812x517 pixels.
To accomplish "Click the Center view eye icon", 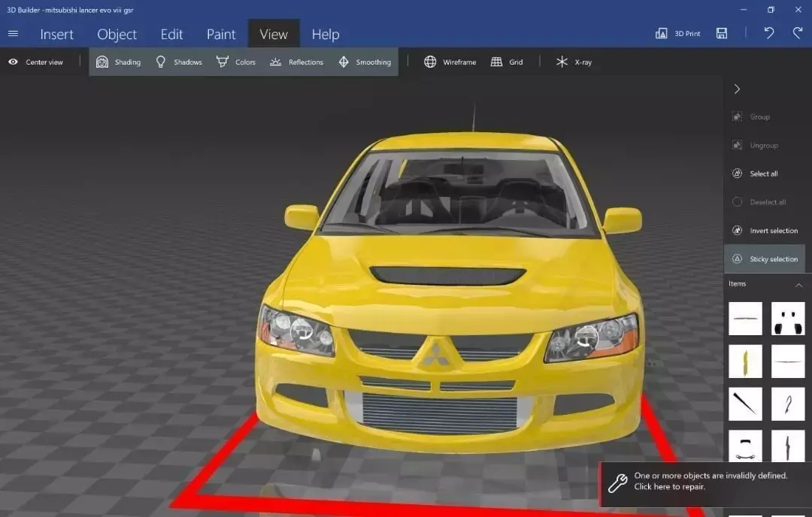I will [14, 62].
